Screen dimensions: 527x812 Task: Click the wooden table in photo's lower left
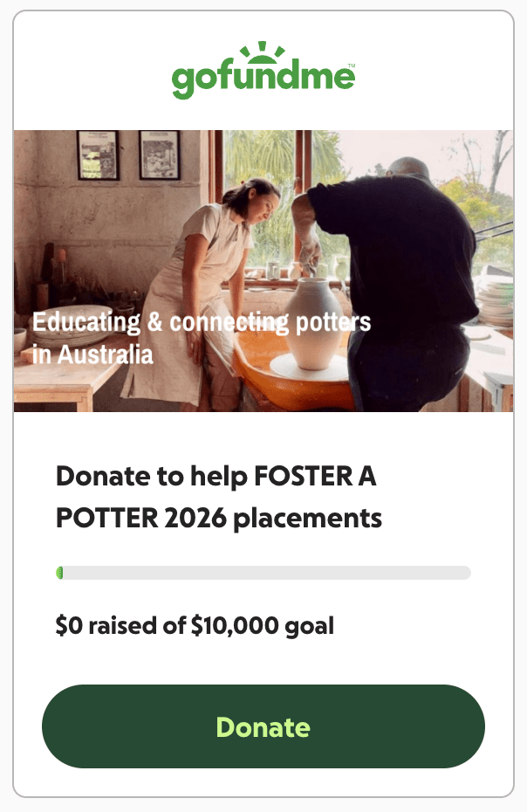coord(65,386)
